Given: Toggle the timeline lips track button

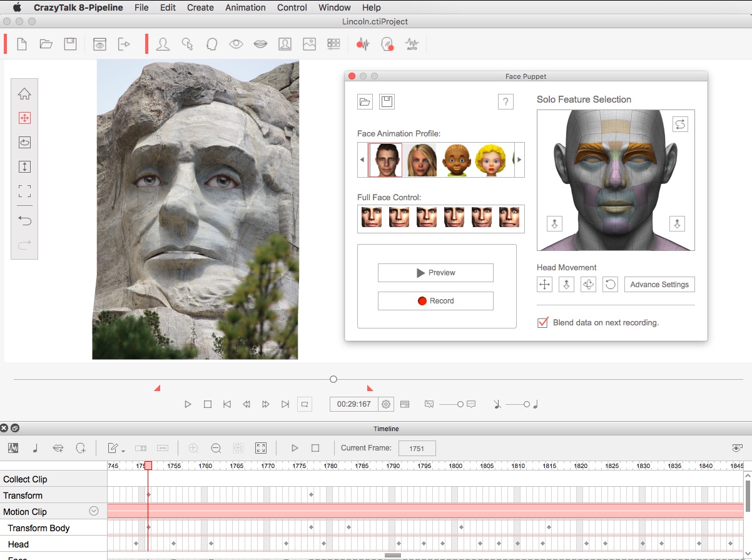Looking at the screenshot, I should [58, 448].
